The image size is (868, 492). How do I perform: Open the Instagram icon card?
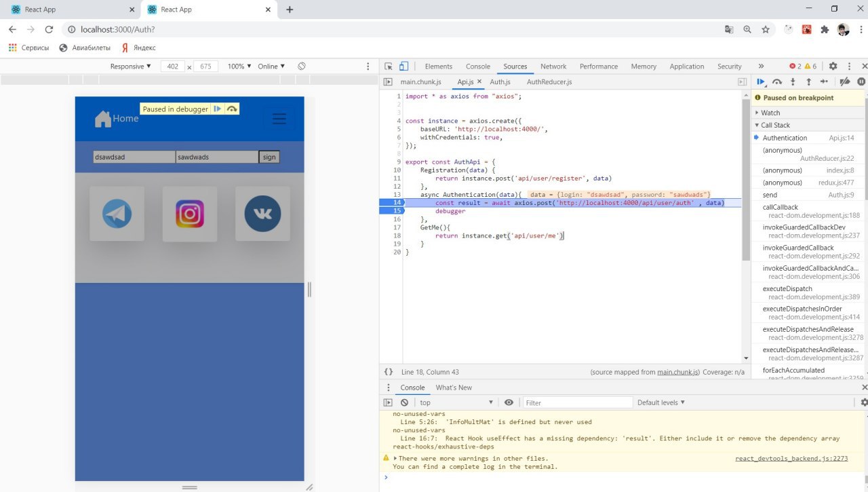[190, 214]
